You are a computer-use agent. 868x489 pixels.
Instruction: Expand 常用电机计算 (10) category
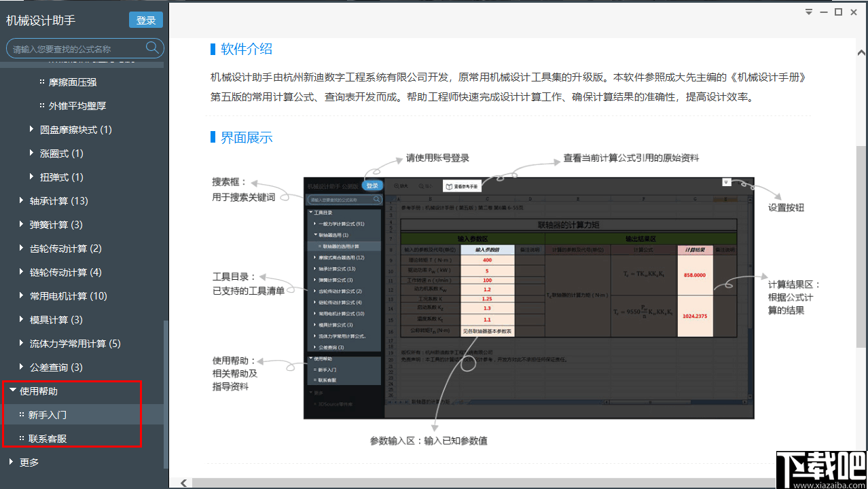click(x=22, y=295)
